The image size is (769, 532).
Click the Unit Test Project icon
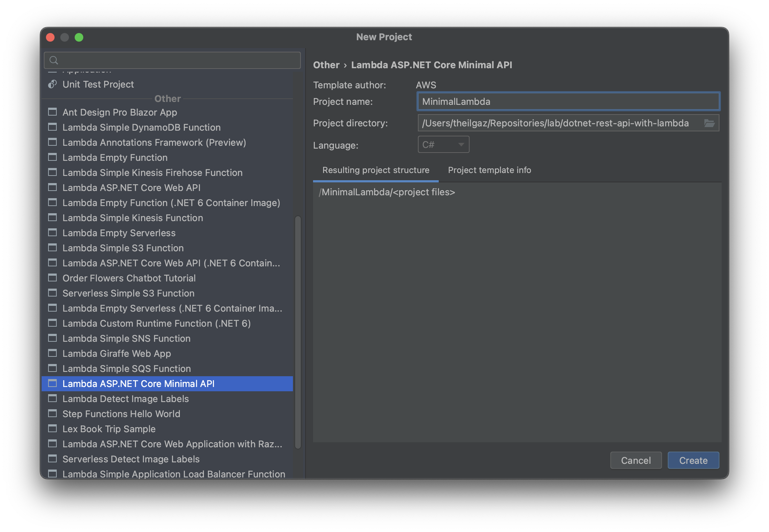pyautogui.click(x=52, y=84)
